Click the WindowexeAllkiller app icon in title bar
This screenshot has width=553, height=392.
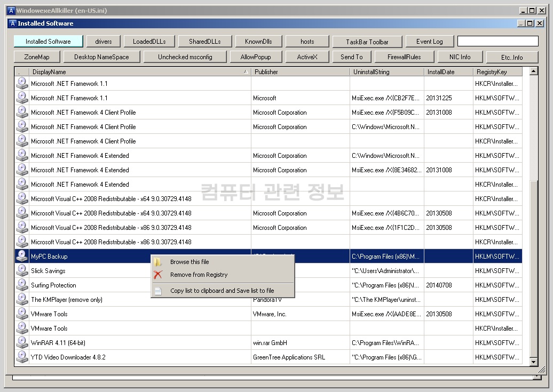[x=11, y=11]
